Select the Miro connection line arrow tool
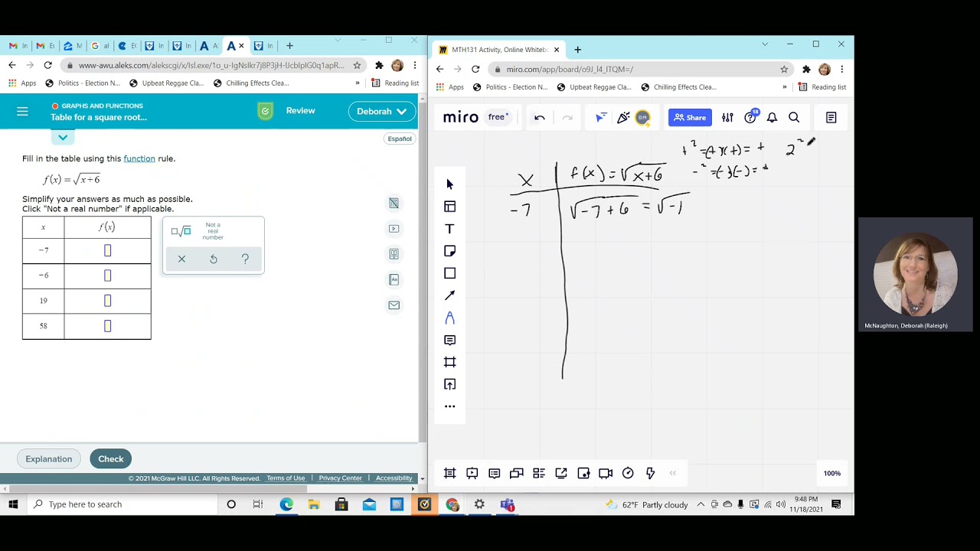The height and width of the screenshot is (551, 980). (449, 295)
